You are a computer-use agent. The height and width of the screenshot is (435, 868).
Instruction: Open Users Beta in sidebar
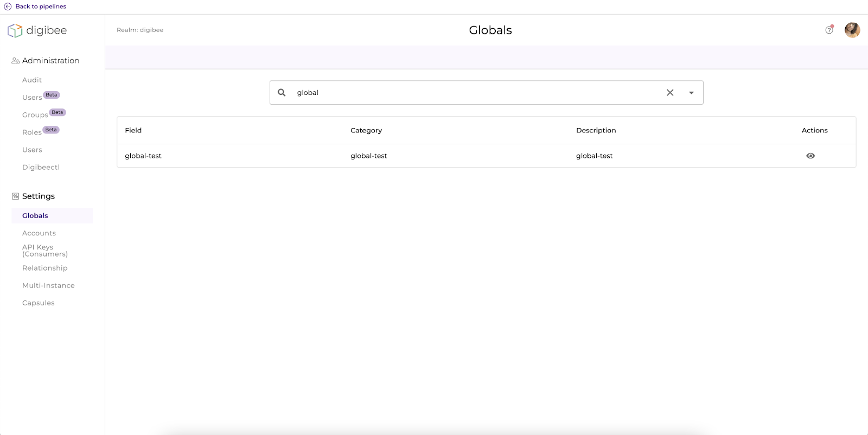(33, 98)
